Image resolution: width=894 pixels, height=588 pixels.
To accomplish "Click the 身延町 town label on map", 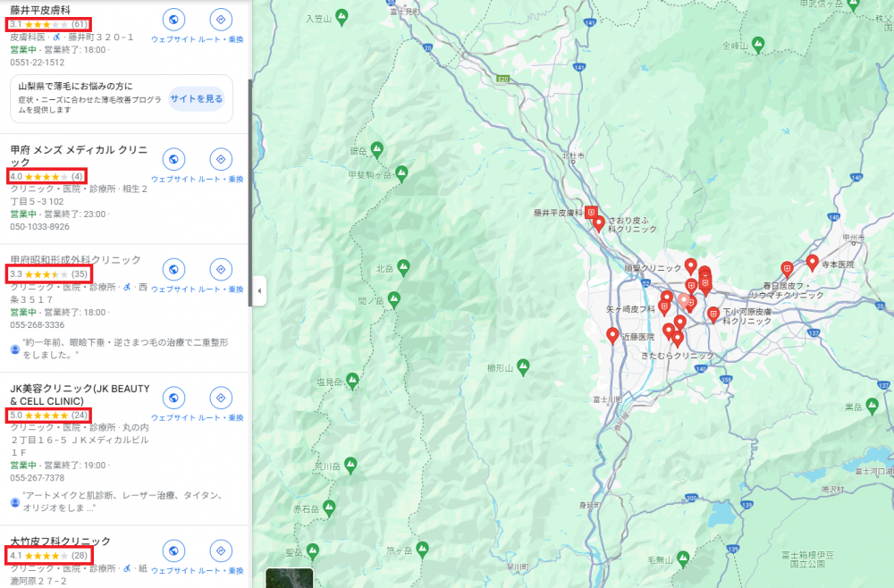I will pyautogui.click(x=590, y=506).
